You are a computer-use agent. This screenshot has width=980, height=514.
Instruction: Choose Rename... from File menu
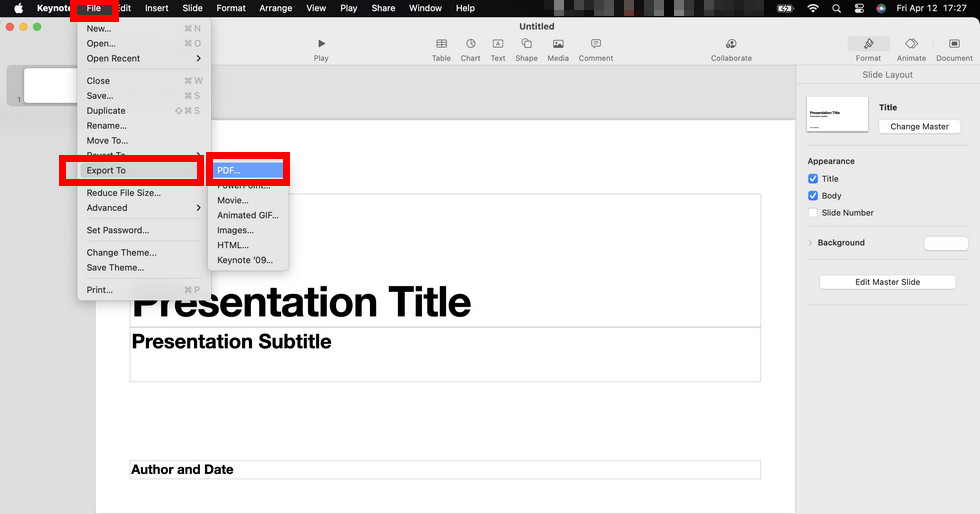[143, 126]
